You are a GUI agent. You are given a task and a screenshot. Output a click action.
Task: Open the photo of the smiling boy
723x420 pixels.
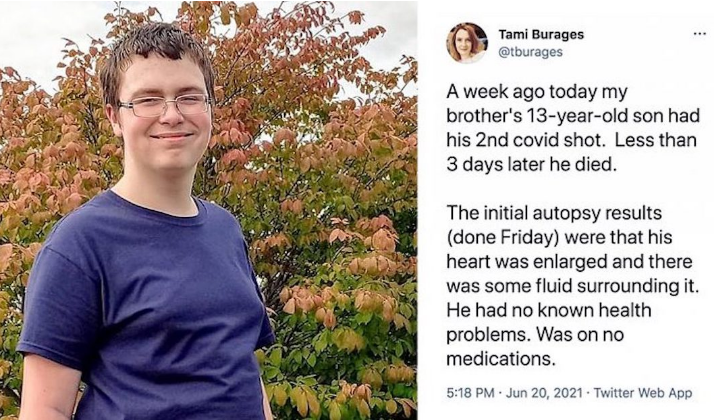pyautogui.click(x=208, y=210)
